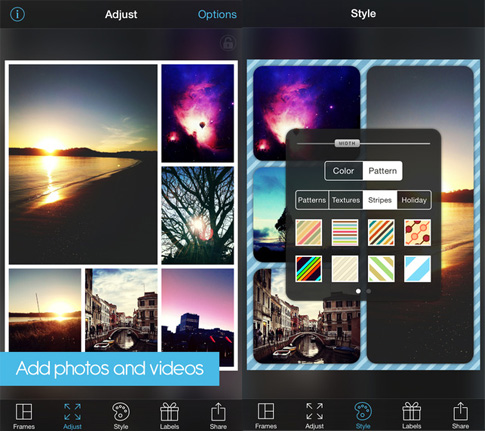The width and height of the screenshot is (485, 432).
Task: Pick the light blue diagonal stripe swatch
Action: coord(417,269)
